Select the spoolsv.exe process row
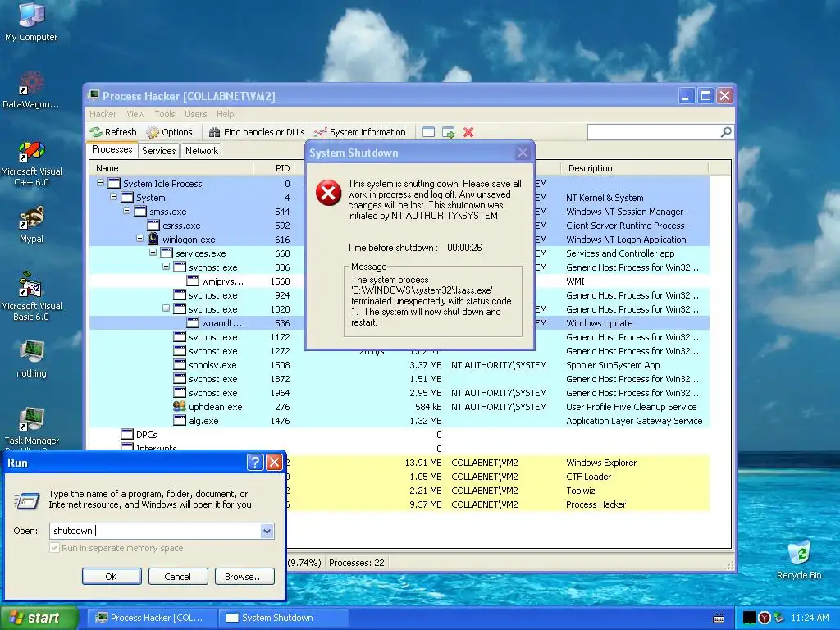This screenshot has height=630, width=840. 399,365
